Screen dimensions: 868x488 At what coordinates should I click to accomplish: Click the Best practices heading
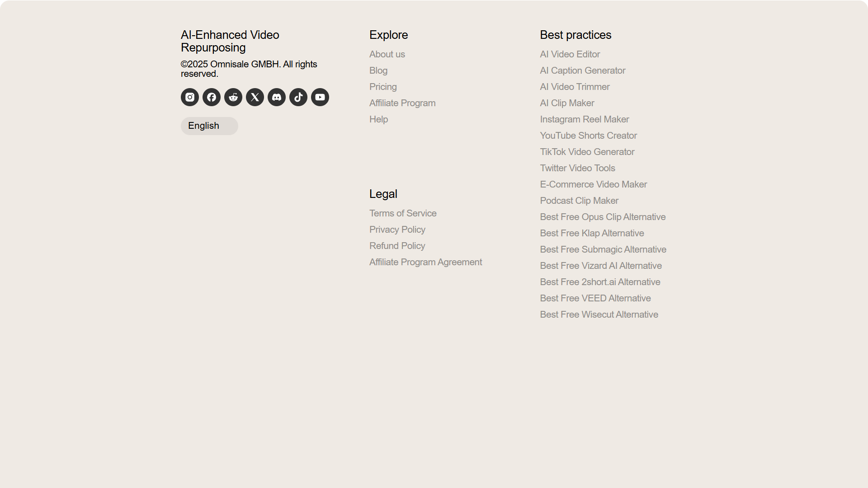click(576, 35)
